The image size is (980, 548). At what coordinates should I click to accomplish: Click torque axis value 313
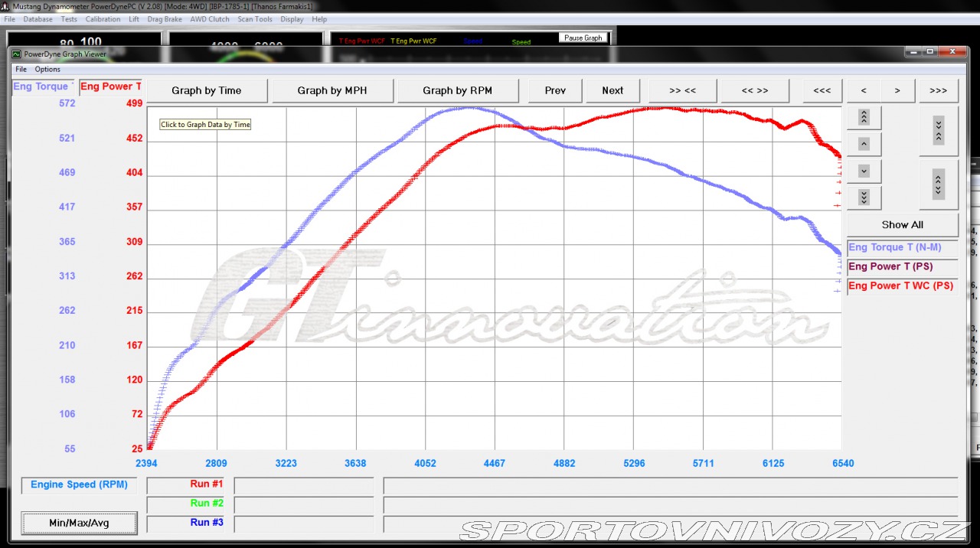click(x=67, y=276)
